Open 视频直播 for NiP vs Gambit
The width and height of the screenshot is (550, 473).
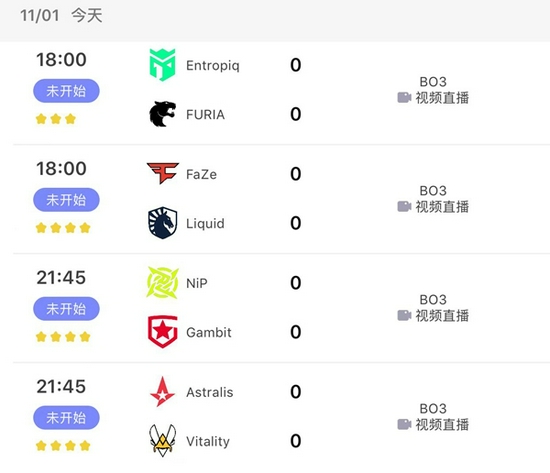tap(442, 315)
